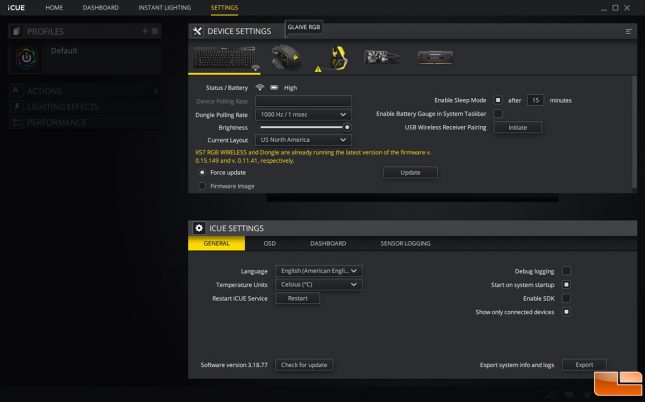Select the Firmware Image radio button
This screenshot has width=645, height=402.
(x=202, y=186)
